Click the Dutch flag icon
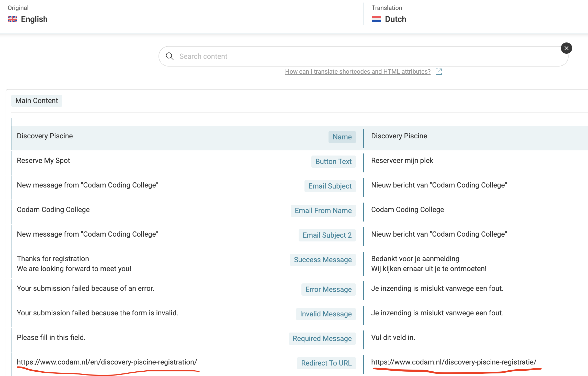This screenshot has width=588, height=376. coord(376,19)
